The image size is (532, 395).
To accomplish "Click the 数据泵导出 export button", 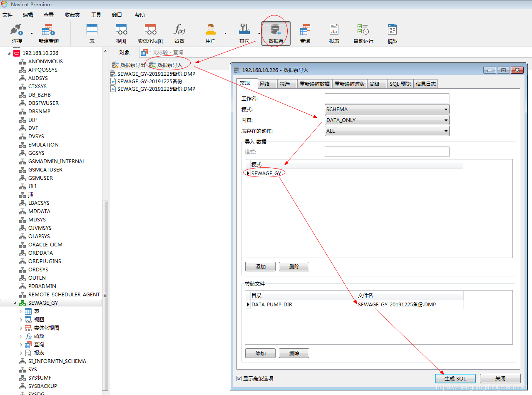I will click(x=129, y=65).
